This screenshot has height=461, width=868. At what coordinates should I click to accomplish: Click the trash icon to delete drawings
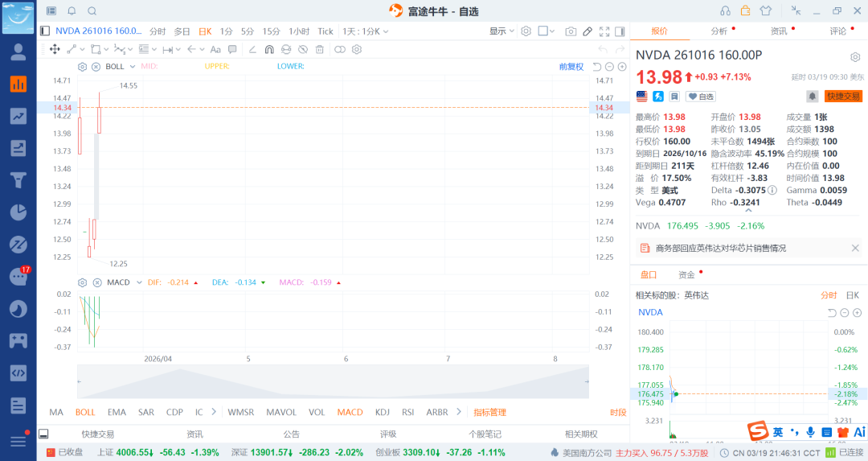tap(319, 49)
